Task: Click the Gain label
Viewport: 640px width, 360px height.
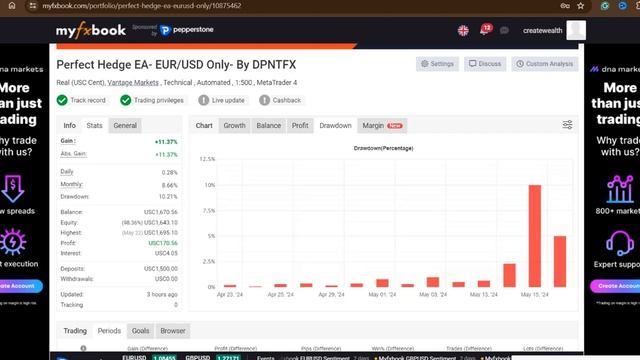Action: point(68,141)
